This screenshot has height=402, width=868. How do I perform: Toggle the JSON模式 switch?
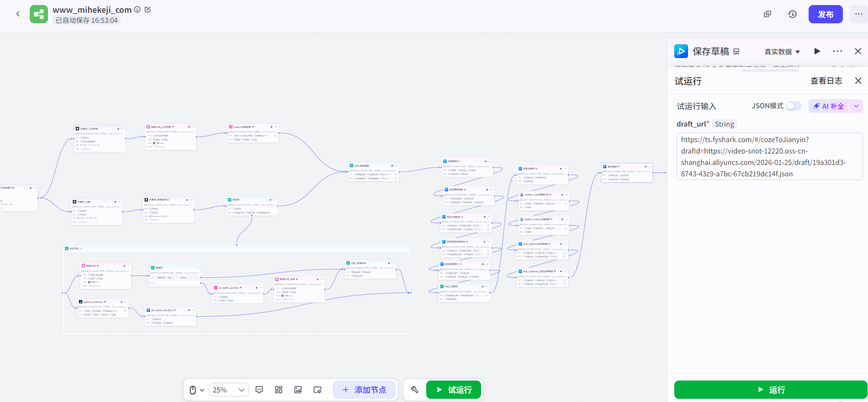coord(794,106)
